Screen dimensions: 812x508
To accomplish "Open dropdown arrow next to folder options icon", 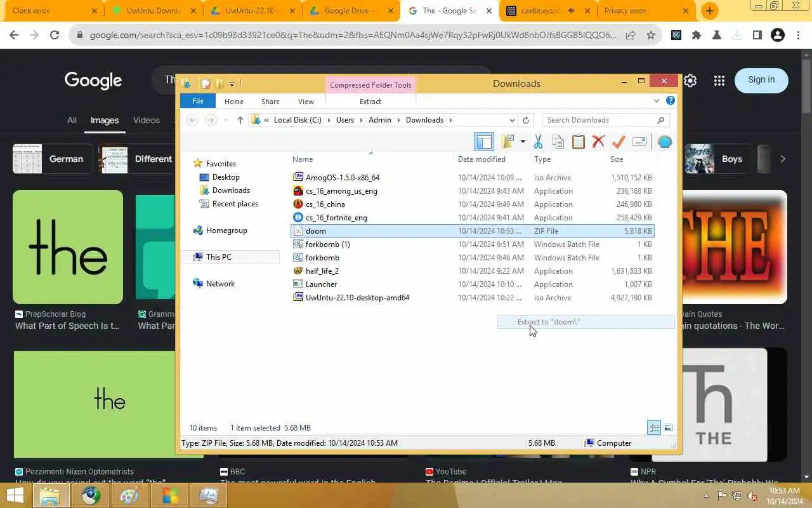I will pos(523,142).
